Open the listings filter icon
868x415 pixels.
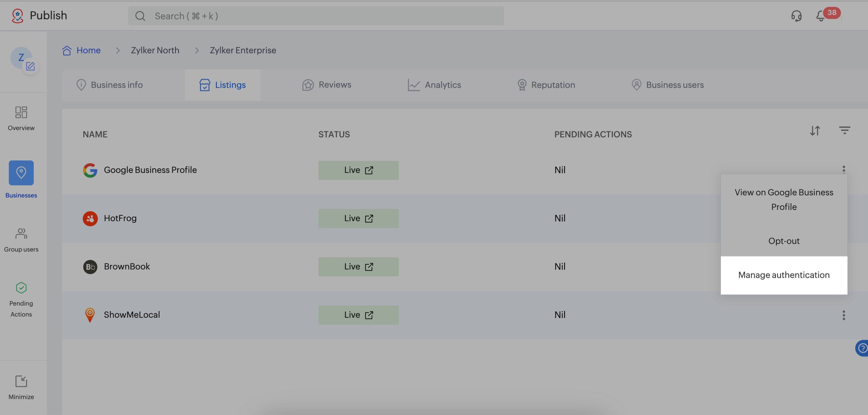pyautogui.click(x=844, y=130)
